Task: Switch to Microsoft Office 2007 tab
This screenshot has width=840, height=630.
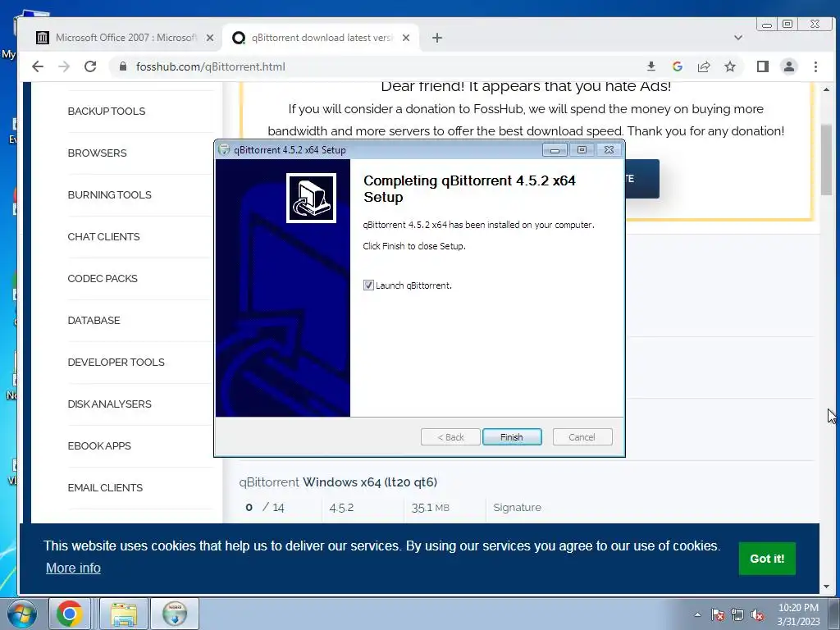Action: pos(126,38)
